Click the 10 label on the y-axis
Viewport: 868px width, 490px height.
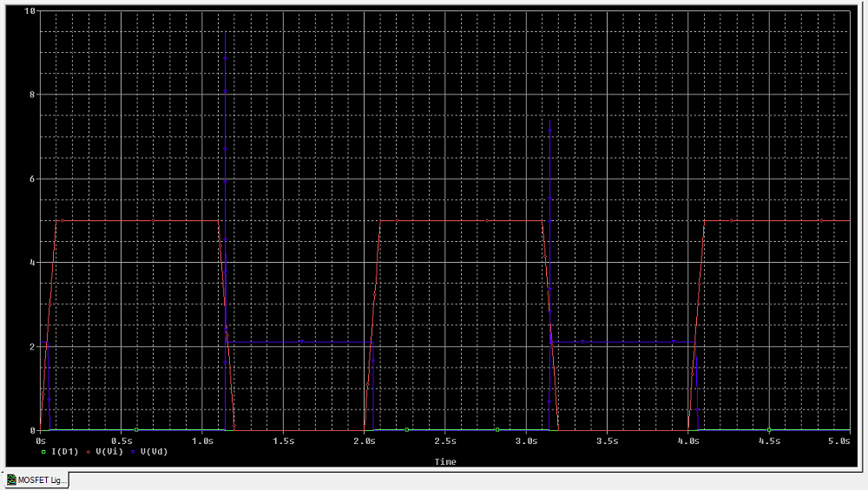pyautogui.click(x=30, y=10)
